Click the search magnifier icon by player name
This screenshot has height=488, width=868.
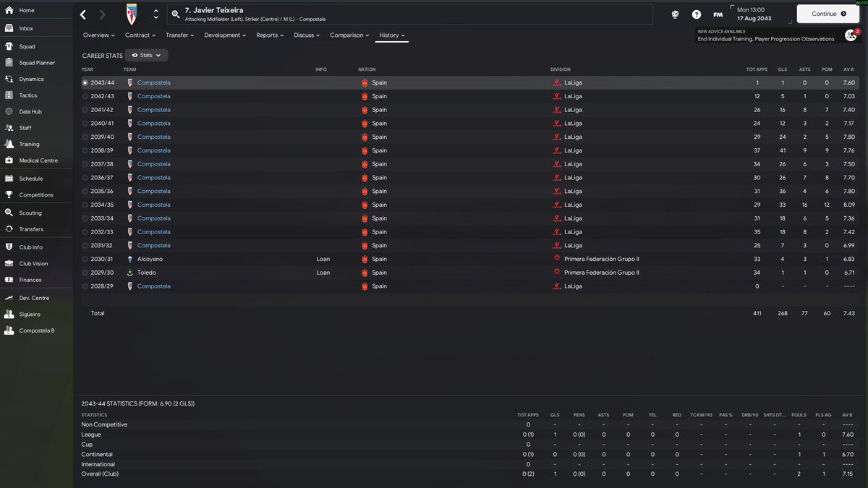[x=176, y=14]
